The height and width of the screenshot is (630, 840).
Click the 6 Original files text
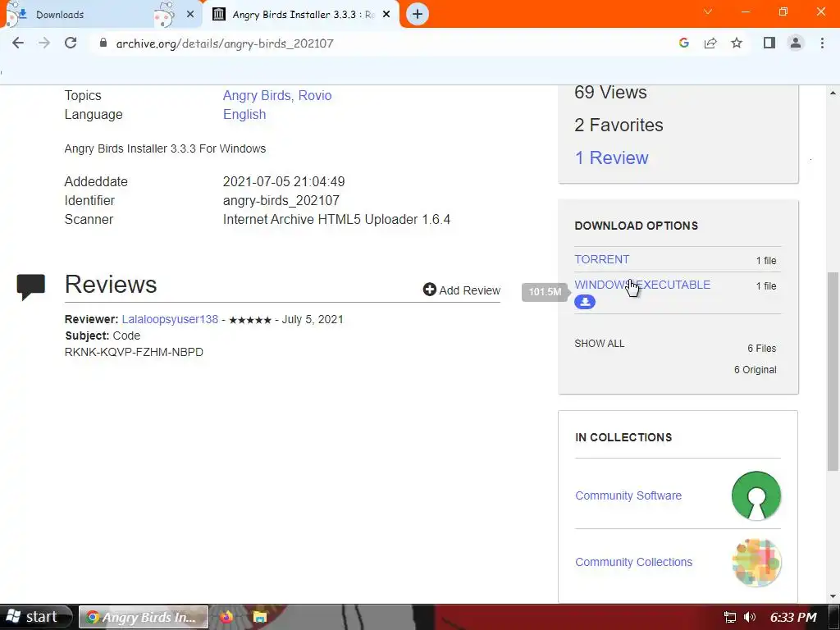pyautogui.click(x=755, y=370)
